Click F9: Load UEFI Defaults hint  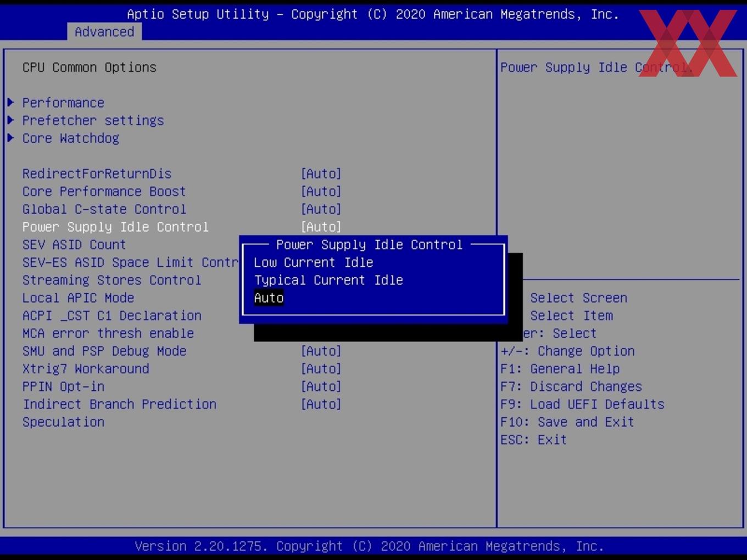pyautogui.click(x=582, y=404)
